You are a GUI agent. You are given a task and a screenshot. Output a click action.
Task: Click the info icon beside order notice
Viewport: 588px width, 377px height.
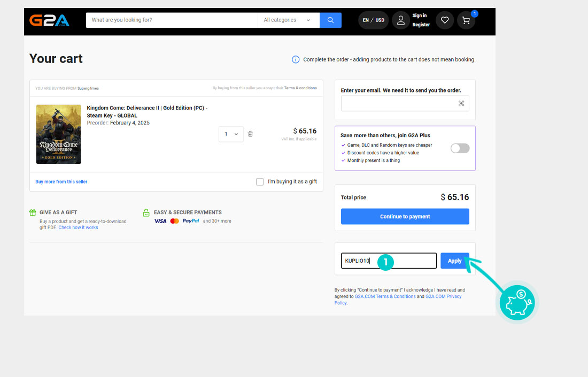tap(296, 60)
